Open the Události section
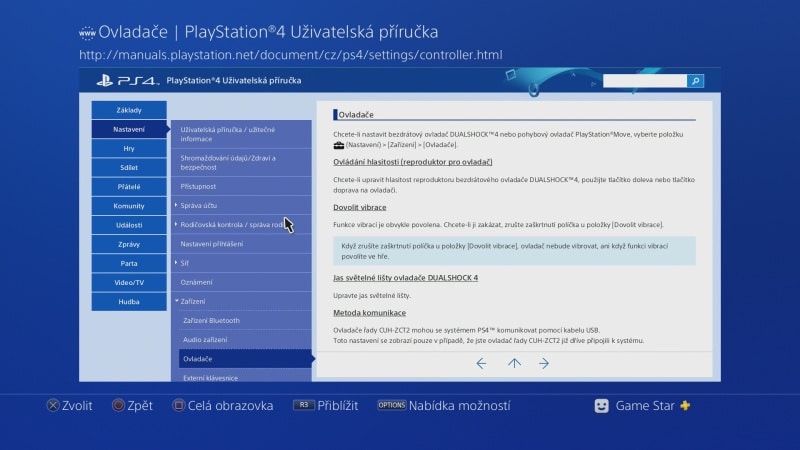Screen dimensions: 800x450 (x=129, y=225)
